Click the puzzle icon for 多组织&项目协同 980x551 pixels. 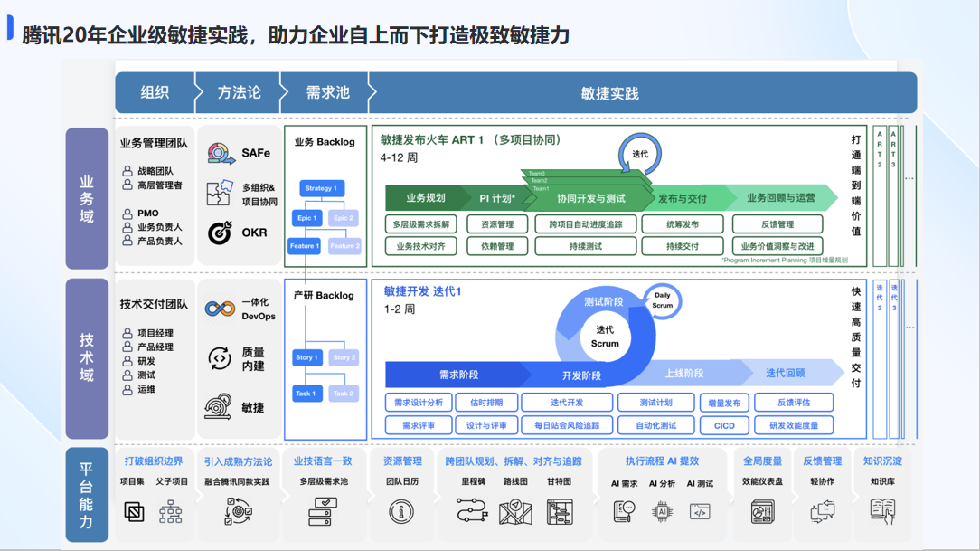(x=220, y=194)
